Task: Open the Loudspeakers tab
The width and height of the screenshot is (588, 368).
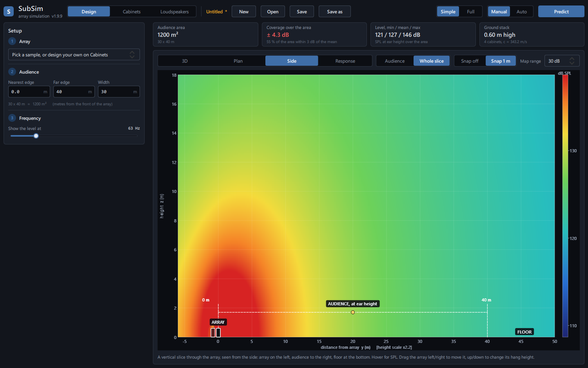Action: pos(174,12)
